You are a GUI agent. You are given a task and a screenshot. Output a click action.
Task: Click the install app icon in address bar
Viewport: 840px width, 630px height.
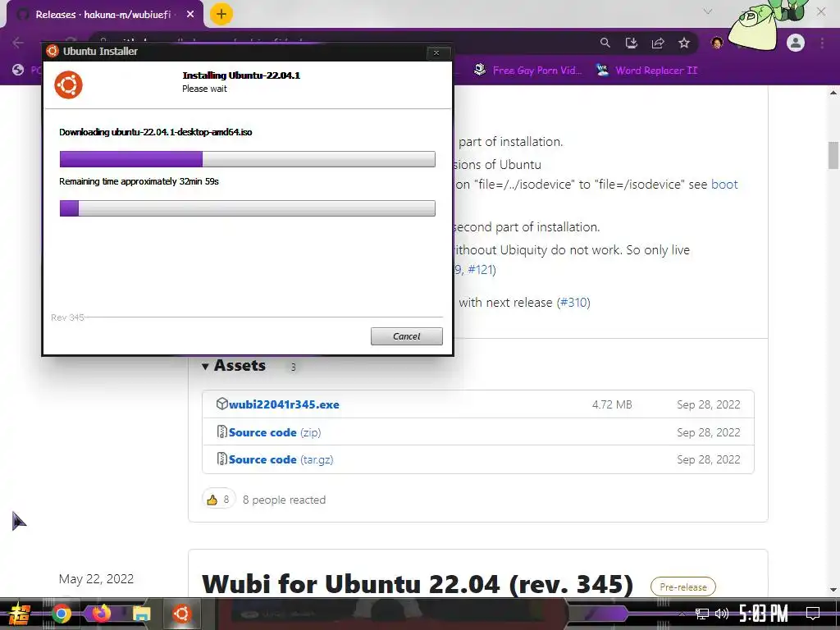point(632,43)
